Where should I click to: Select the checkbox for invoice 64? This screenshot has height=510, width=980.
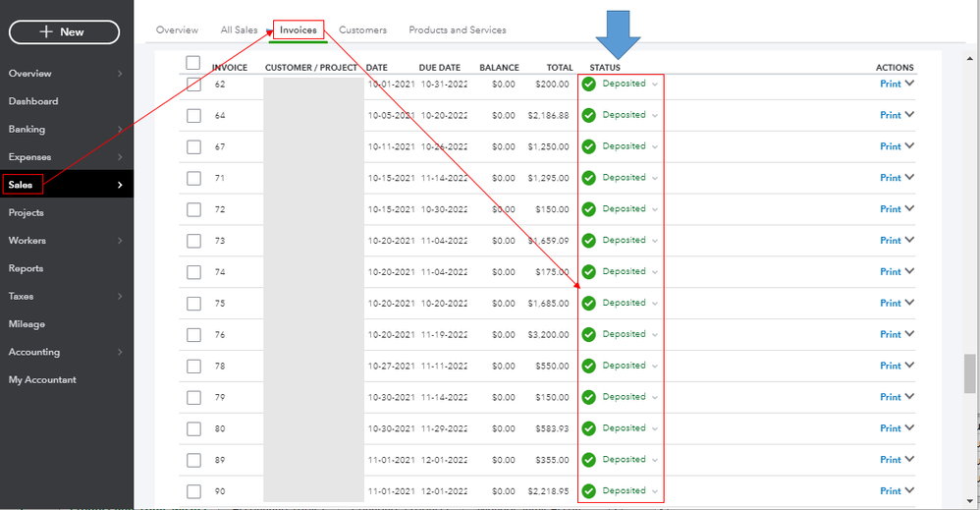(193, 116)
